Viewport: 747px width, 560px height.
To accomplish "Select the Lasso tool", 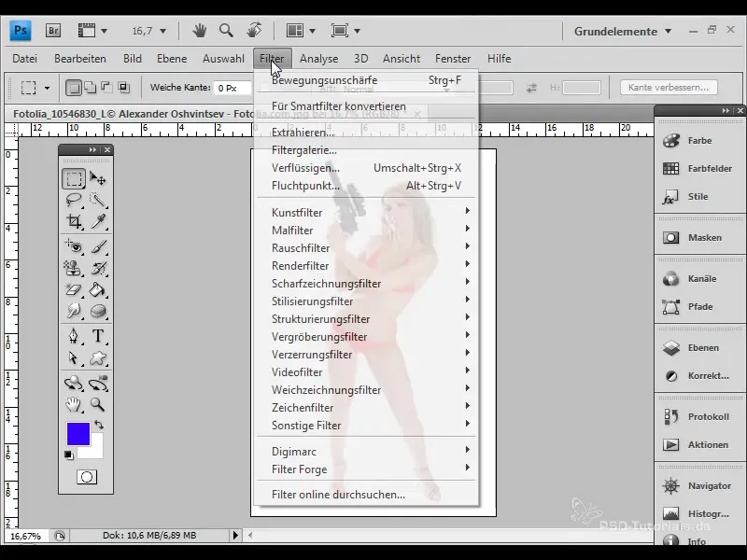I will (74, 200).
